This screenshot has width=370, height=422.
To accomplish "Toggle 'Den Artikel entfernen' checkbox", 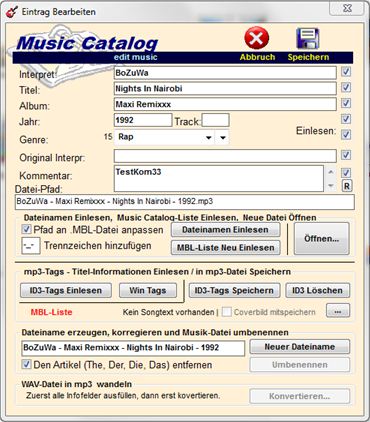I will 26,364.
